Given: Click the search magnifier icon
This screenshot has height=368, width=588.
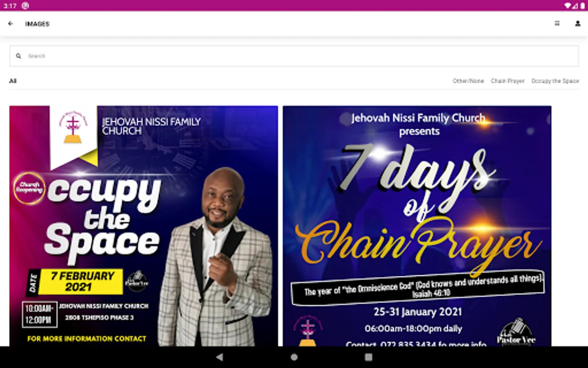Looking at the screenshot, I should tap(18, 56).
